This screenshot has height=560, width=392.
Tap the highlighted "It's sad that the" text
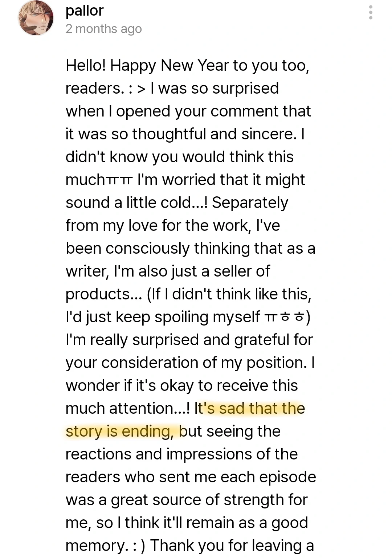[250, 408]
